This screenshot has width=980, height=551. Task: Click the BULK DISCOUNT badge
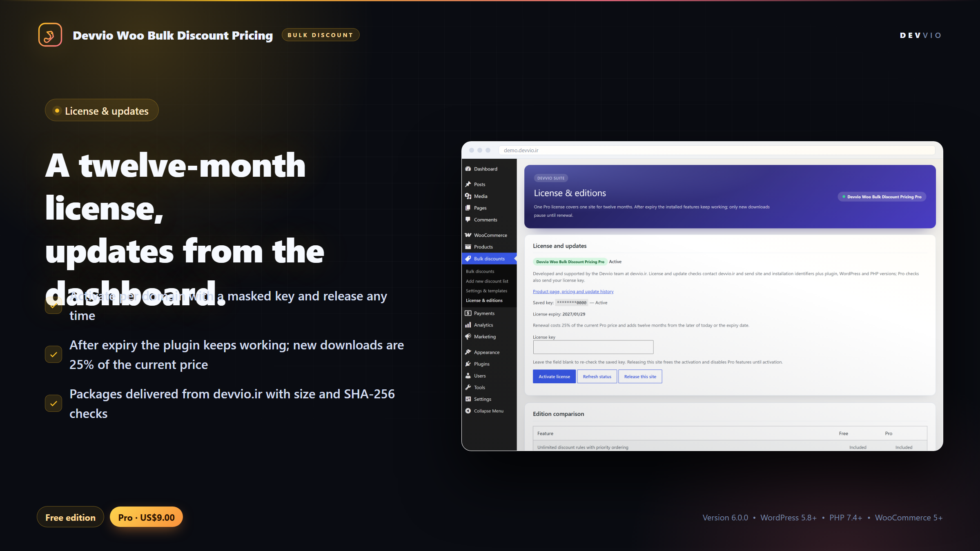(x=321, y=35)
